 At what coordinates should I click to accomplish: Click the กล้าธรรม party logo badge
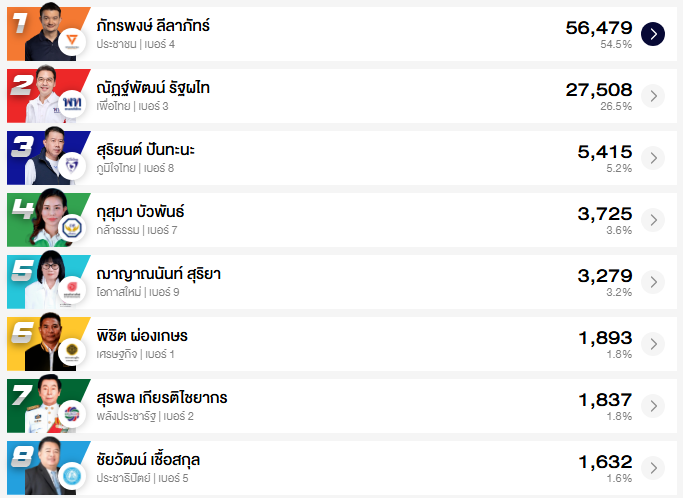[72, 229]
